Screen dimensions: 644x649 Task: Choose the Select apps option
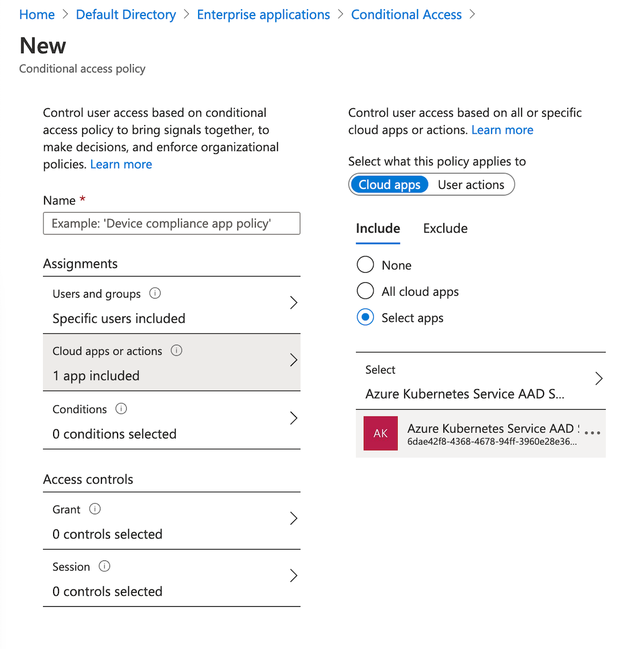coord(365,317)
